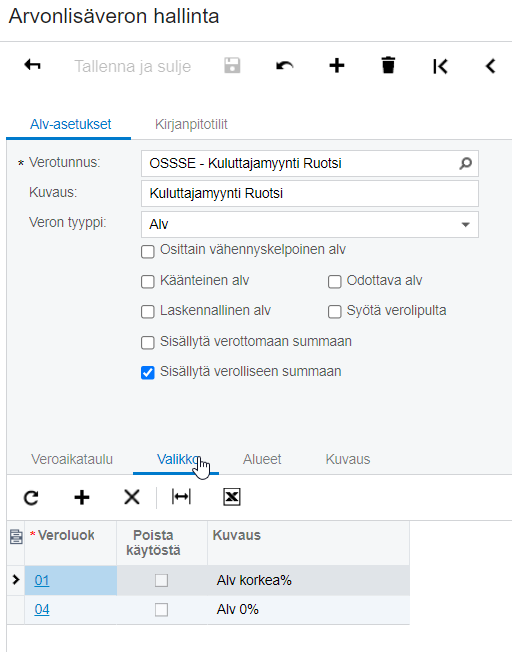The width and height of the screenshot is (512, 652).
Task: Click the Tallenna ja sulje button
Action: pos(132,66)
